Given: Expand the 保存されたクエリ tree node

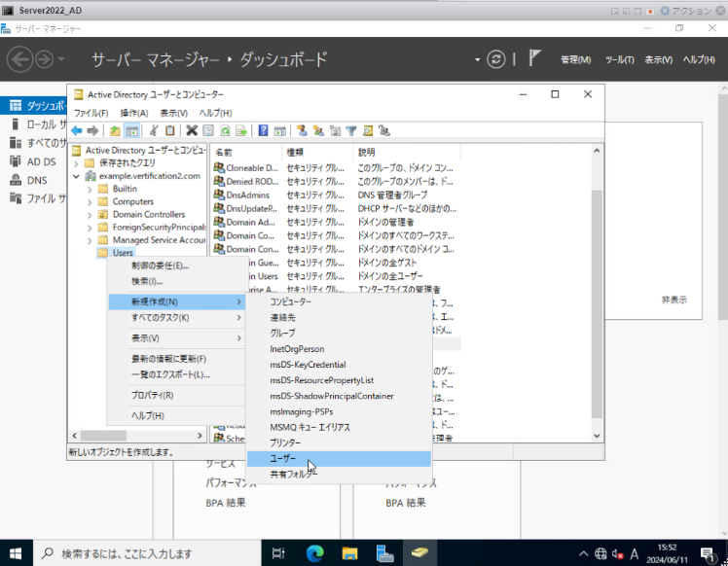Looking at the screenshot, I should tap(76, 163).
